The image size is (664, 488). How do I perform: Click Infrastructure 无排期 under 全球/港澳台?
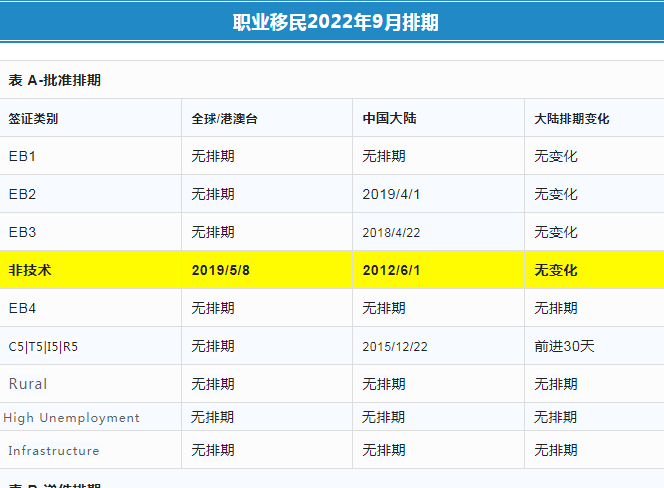click(x=213, y=450)
